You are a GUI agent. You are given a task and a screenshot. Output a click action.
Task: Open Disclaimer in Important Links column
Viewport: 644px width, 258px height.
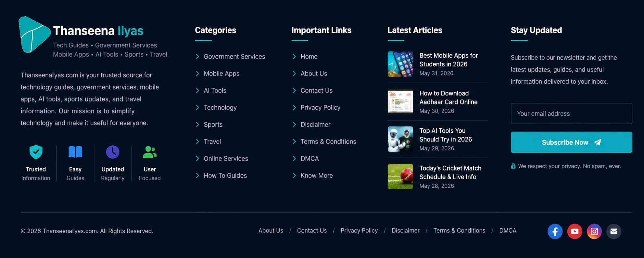[x=315, y=125]
